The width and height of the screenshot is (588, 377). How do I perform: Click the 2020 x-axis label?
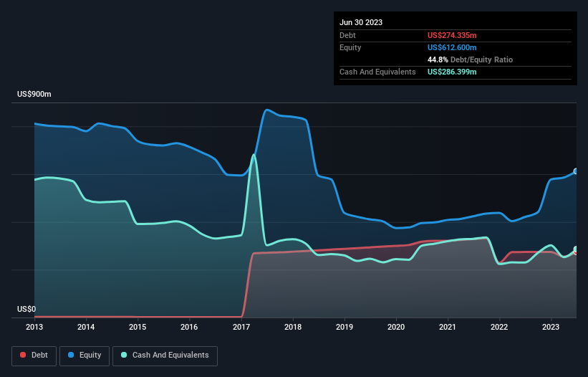pos(396,327)
